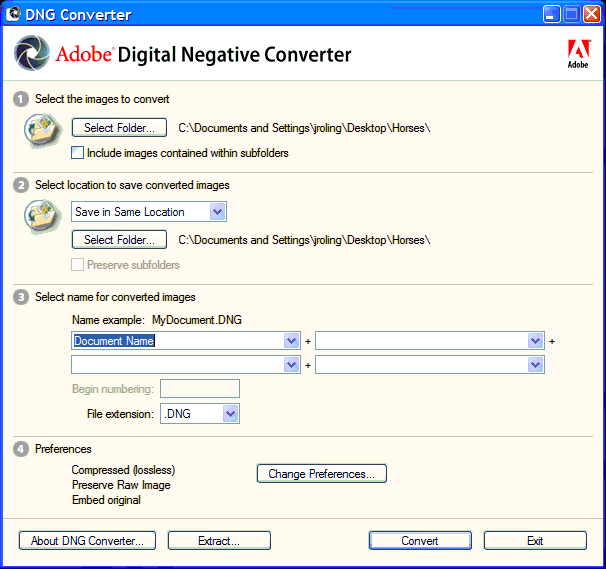This screenshot has height=569, width=606.
Task: Open the File extension .DNG dropdown
Action: point(230,413)
